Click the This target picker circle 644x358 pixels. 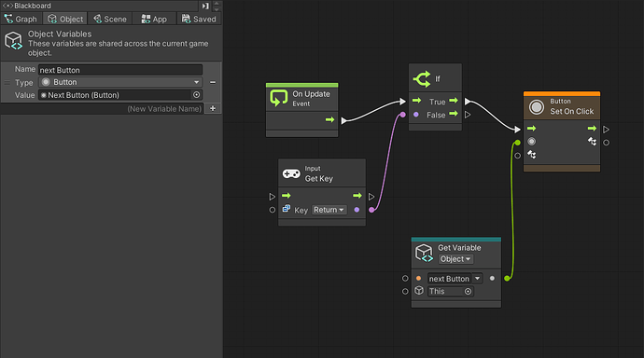tap(468, 291)
